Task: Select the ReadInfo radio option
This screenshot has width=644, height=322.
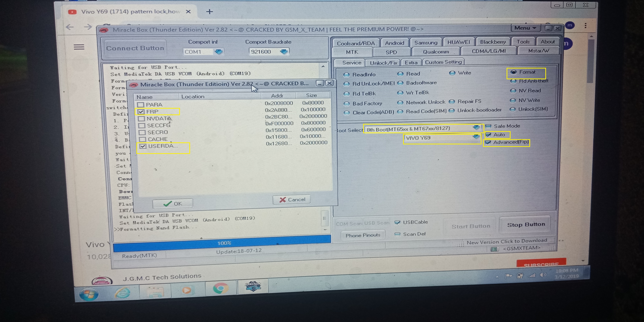Action: [346, 75]
